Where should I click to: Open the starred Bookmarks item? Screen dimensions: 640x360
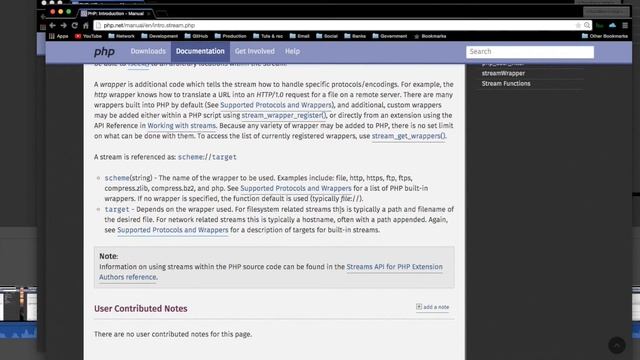click(x=430, y=36)
